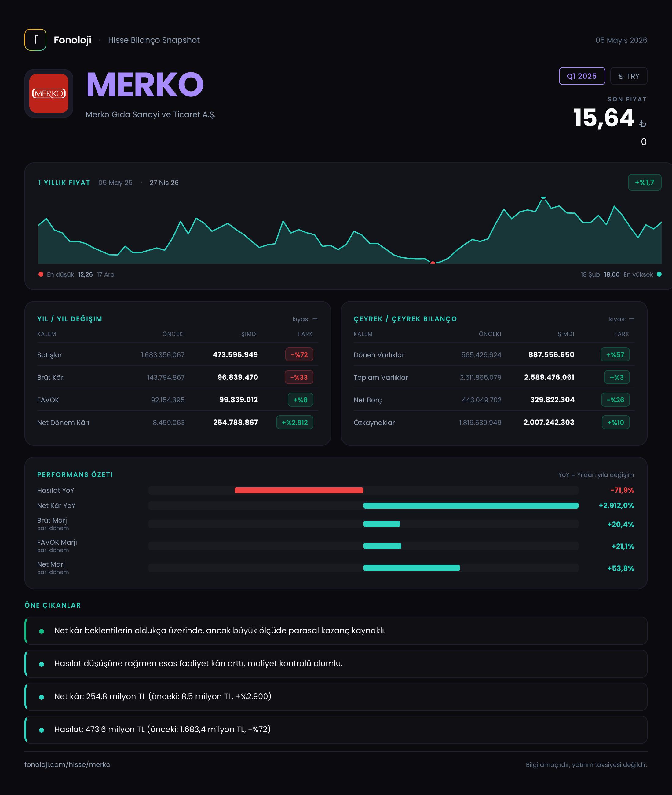The height and width of the screenshot is (795, 672).
Task: Click the value '1.683.356.067'
Action: 163,355
